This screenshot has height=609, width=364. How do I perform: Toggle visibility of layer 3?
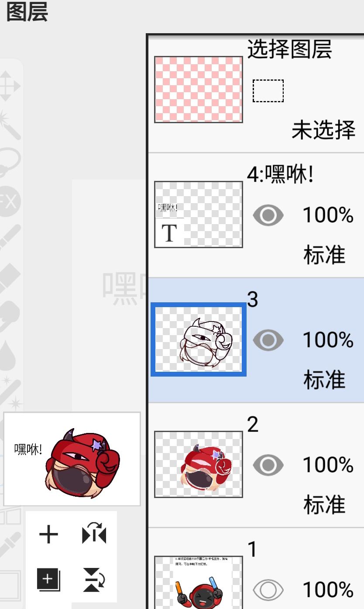pos(268,340)
